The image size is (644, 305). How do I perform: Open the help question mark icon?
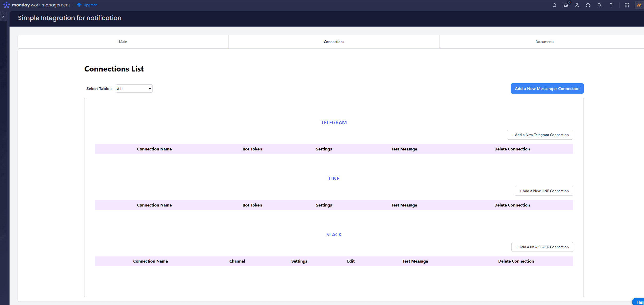611,5
